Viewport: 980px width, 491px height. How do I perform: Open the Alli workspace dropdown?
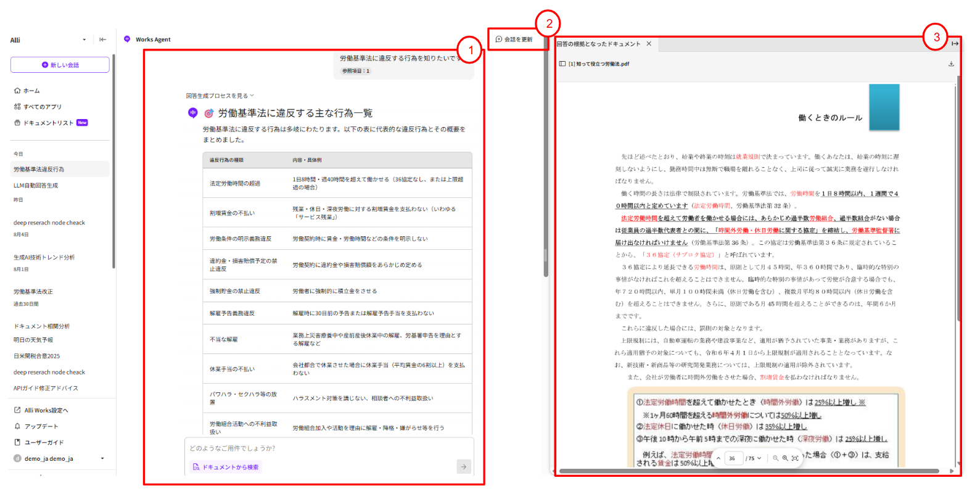[x=84, y=40]
